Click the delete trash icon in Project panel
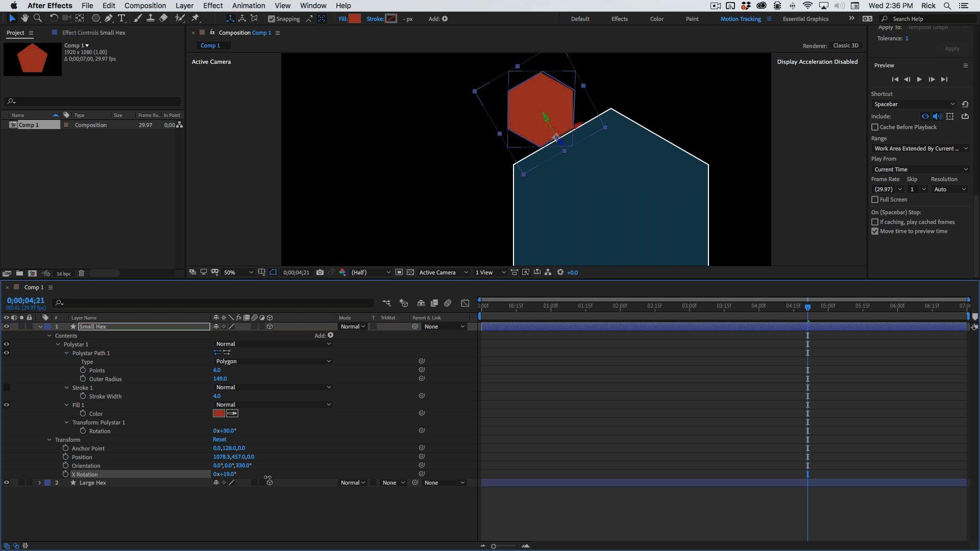The width and height of the screenshot is (980, 551). click(81, 273)
